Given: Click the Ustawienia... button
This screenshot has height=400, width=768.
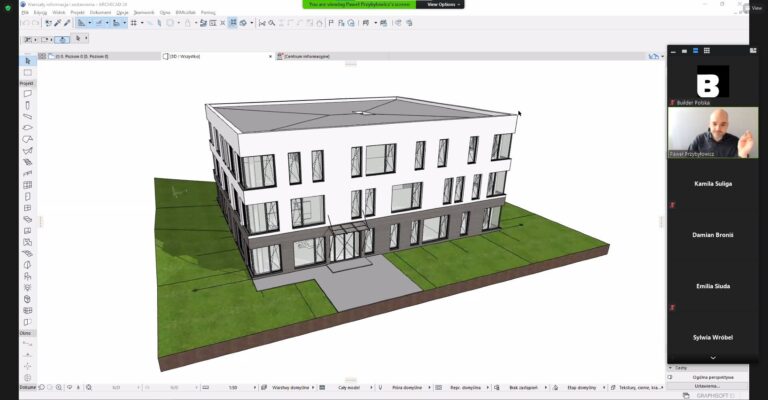Looking at the screenshot, I should tap(707, 386).
